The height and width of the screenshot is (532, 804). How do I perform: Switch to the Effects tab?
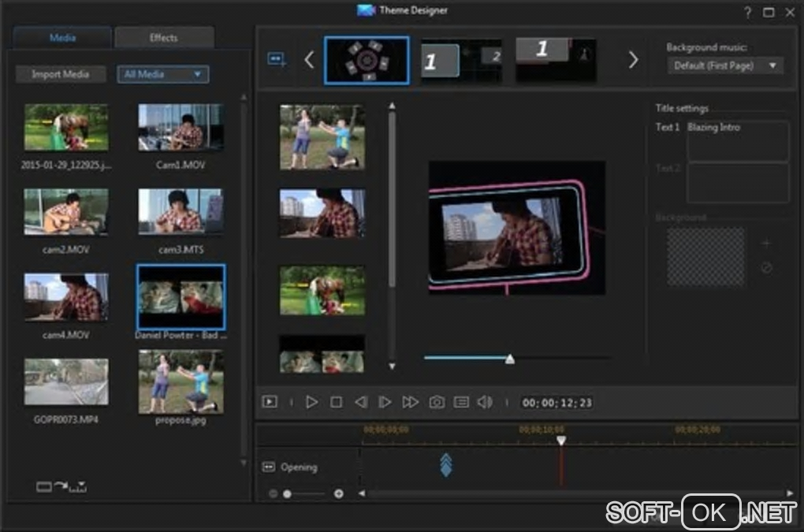pyautogui.click(x=164, y=38)
